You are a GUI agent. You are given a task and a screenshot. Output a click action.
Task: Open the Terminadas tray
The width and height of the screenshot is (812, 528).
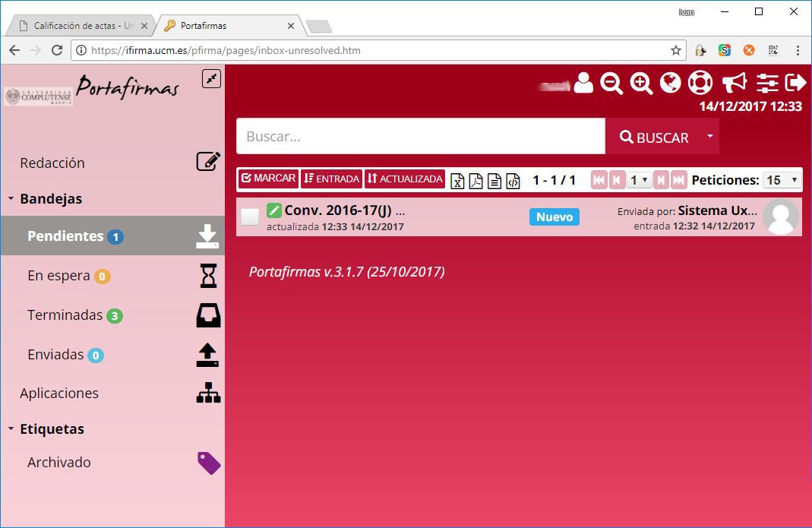[65, 315]
